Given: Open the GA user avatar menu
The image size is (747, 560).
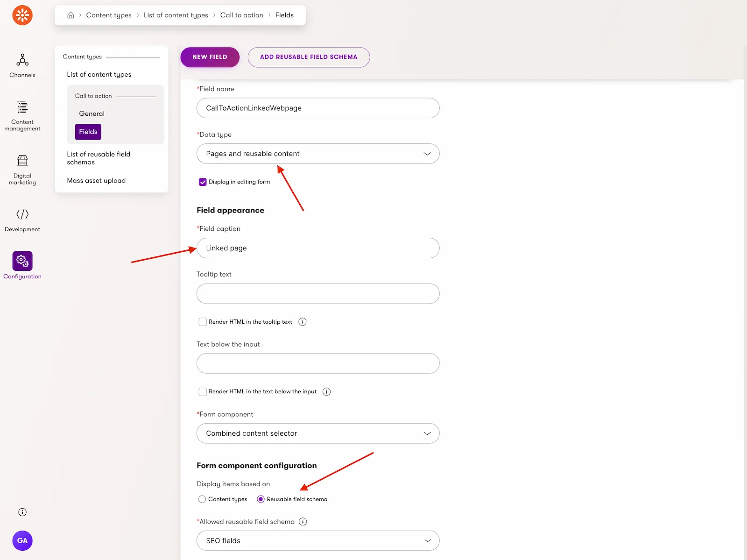Looking at the screenshot, I should (22, 540).
